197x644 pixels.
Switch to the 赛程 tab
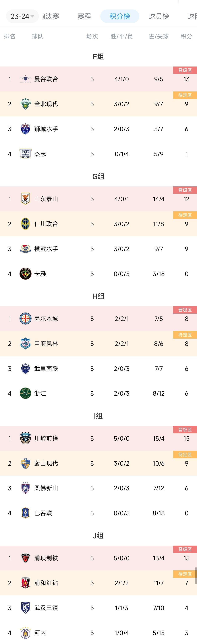click(x=84, y=17)
